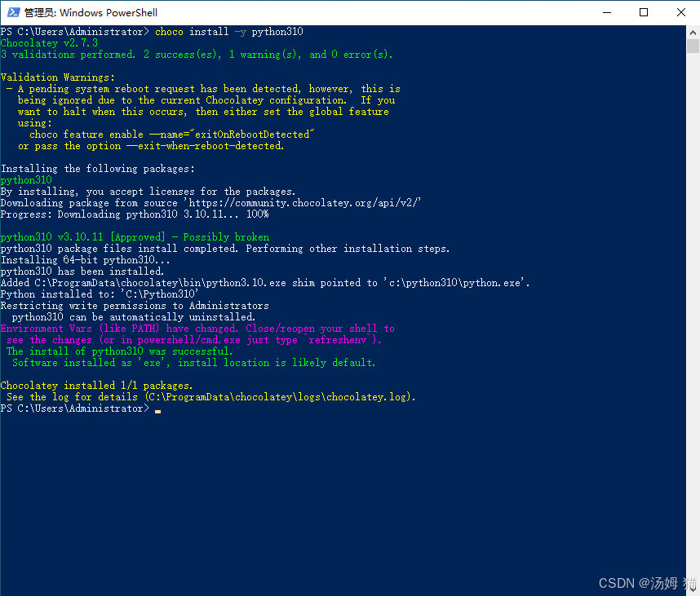Click the 'just type refreshenv' line
This screenshot has height=596, width=700.
193,340
